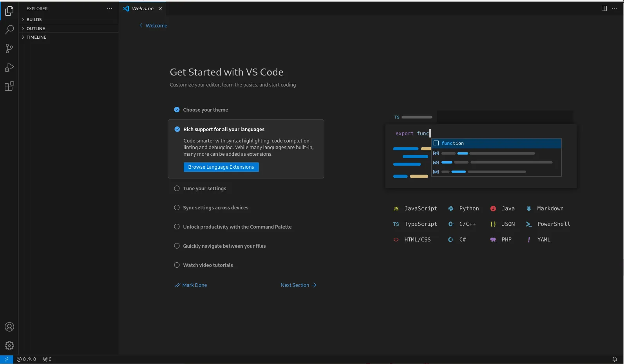Image resolution: width=624 pixels, height=364 pixels.
Task: Mark the Command Palette step circle
Action: pyautogui.click(x=177, y=227)
